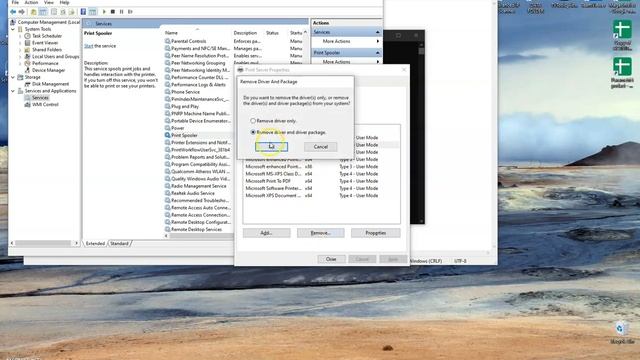The image size is (640, 360).
Task: Select the Remote Desktop Services row
Action: (x=198, y=229)
